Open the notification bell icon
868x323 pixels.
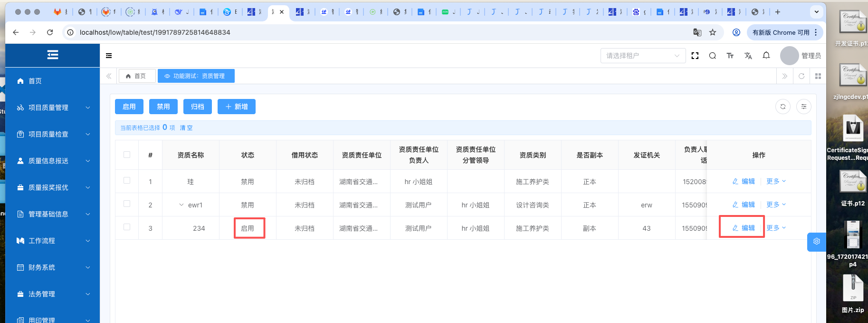point(766,56)
